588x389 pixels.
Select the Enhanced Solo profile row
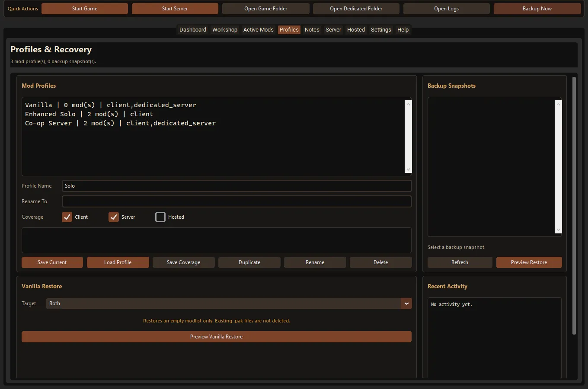tap(214, 114)
